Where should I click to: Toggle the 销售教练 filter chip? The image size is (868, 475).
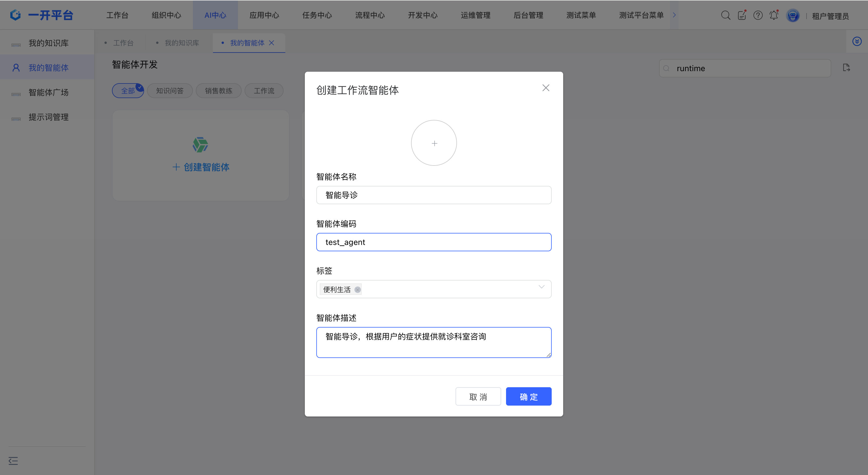pyautogui.click(x=218, y=91)
